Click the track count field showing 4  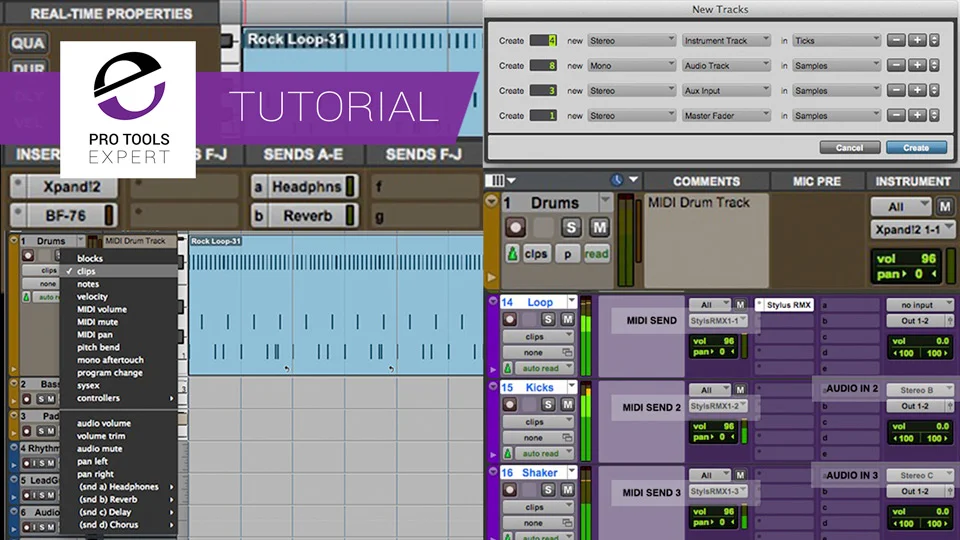click(x=543, y=40)
